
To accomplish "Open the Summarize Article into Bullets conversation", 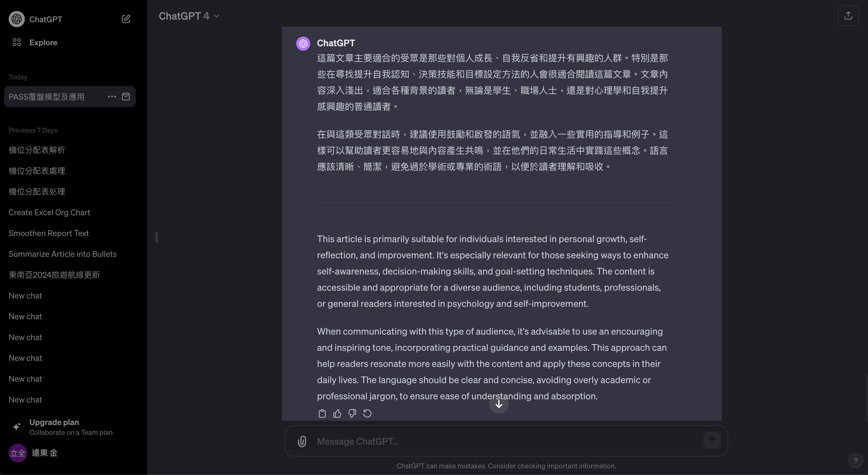I will pos(62,254).
